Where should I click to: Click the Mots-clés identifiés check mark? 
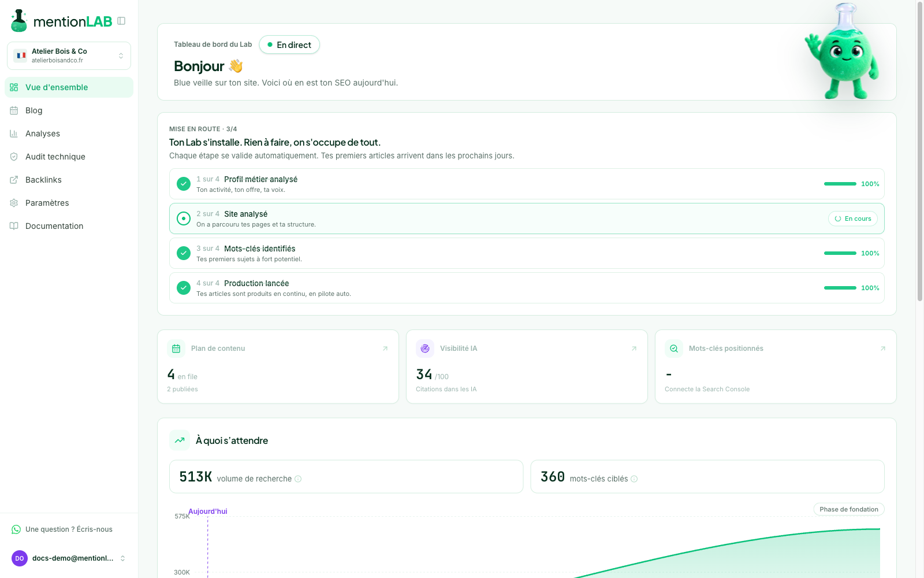(184, 253)
